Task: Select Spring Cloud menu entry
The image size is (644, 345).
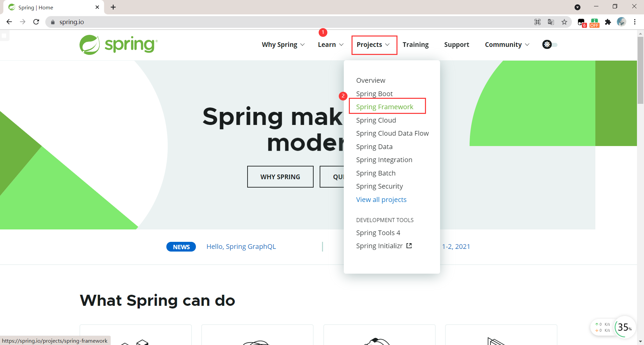Action: [376, 120]
